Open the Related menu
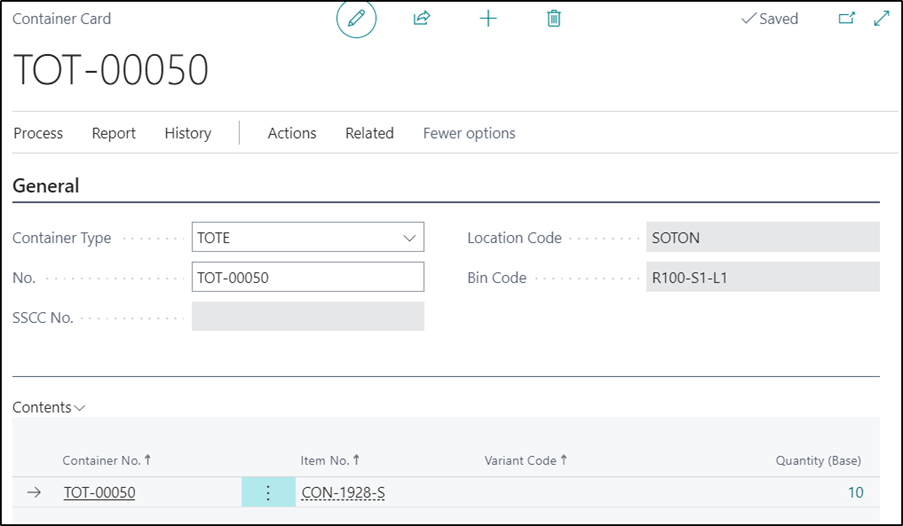The image size is (903, 526). point(369,133)
